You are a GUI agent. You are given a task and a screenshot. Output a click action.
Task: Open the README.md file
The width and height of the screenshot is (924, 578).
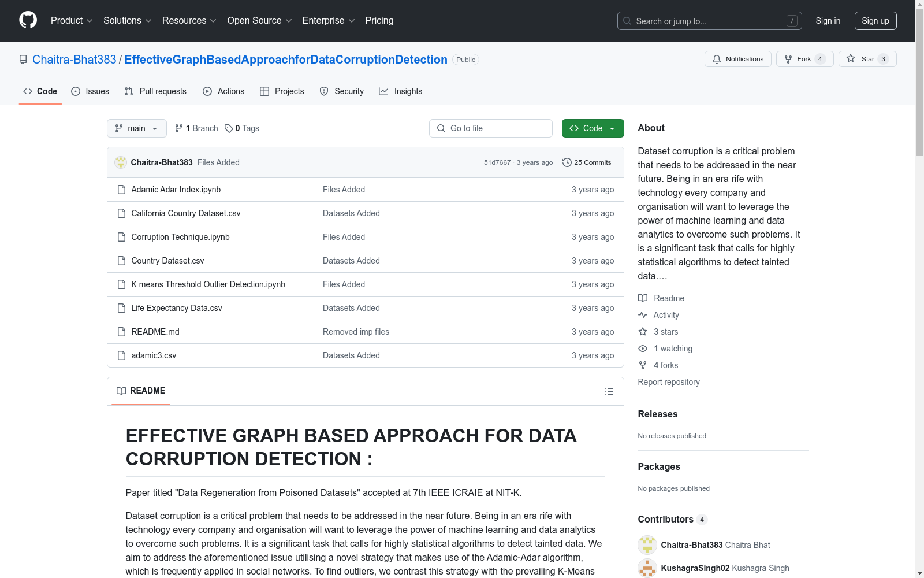(155, 332)
